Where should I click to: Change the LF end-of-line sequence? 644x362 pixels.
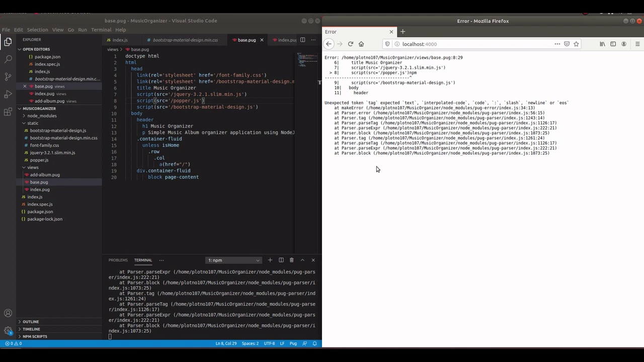(282, 343)
